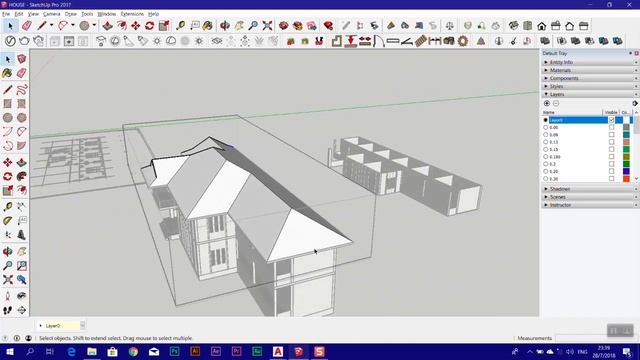Expand the Styles panel
Viewport: 640px width, 360px height.
coord(590,86)
